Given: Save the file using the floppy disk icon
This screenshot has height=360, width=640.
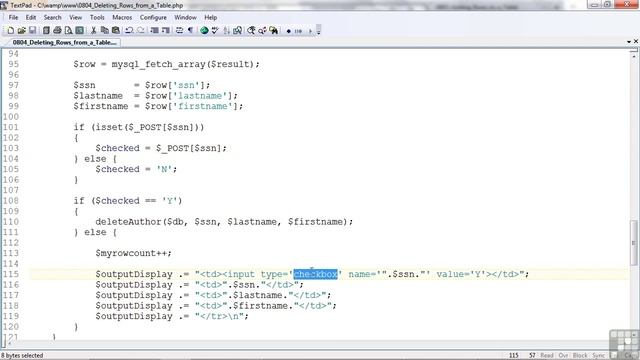Looking at the screenshot, I should [32, 31].
